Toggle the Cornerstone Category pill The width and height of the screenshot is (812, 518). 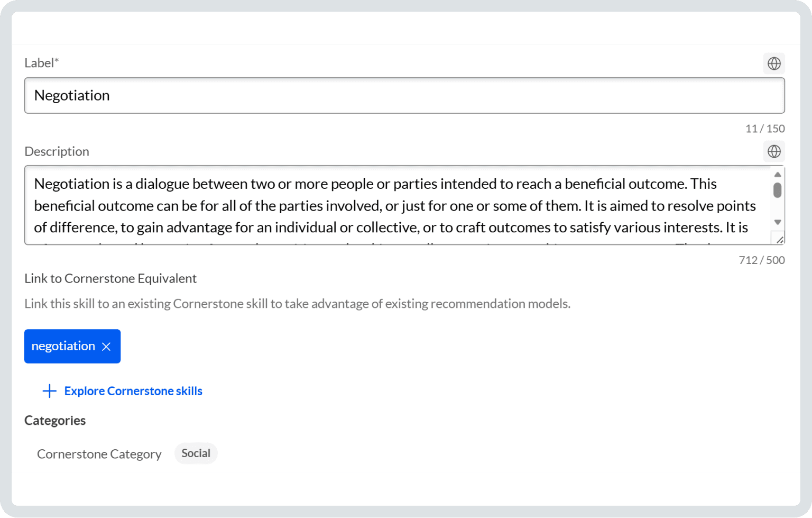pos(196,453)
